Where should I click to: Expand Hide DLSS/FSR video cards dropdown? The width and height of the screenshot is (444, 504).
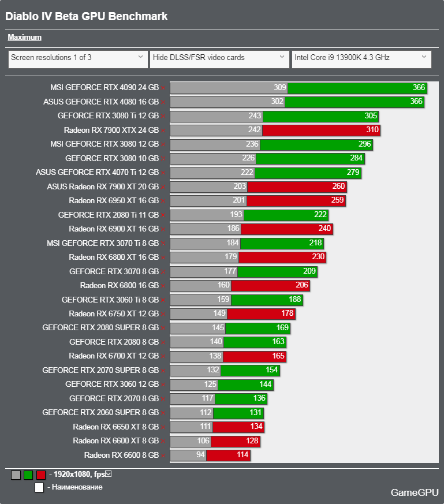click(219, 58)
